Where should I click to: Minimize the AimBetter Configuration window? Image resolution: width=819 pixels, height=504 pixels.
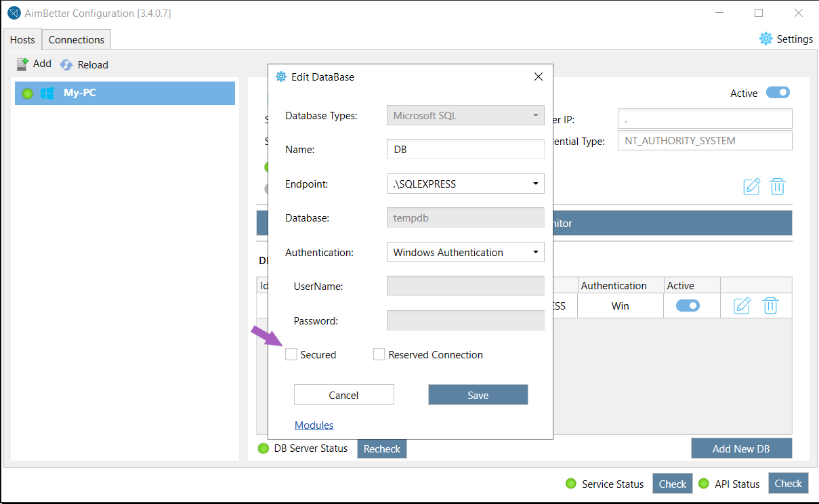click(x=719, y=14)
